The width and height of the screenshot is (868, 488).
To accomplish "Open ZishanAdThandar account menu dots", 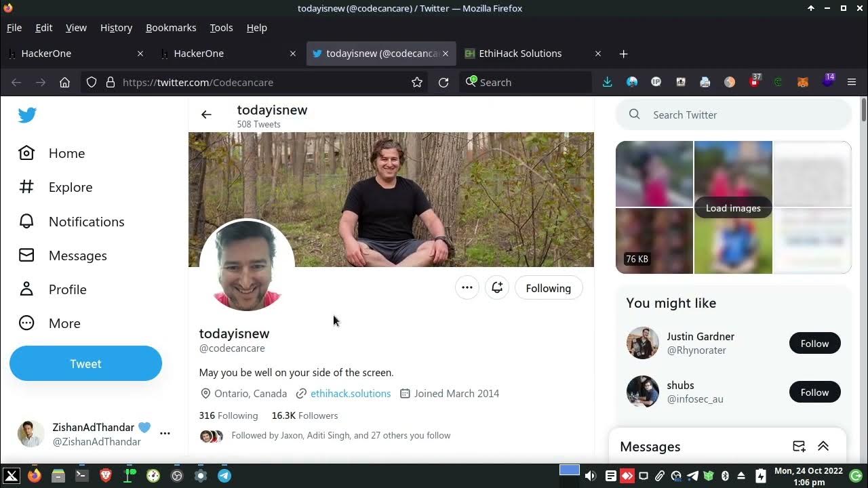I will [x=165, y=433].
